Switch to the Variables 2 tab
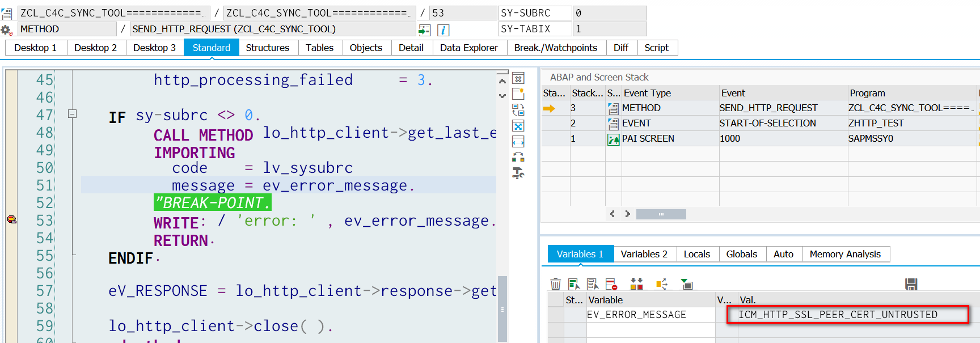The width and height of the screenshot is (980, 343). point(644,254)
